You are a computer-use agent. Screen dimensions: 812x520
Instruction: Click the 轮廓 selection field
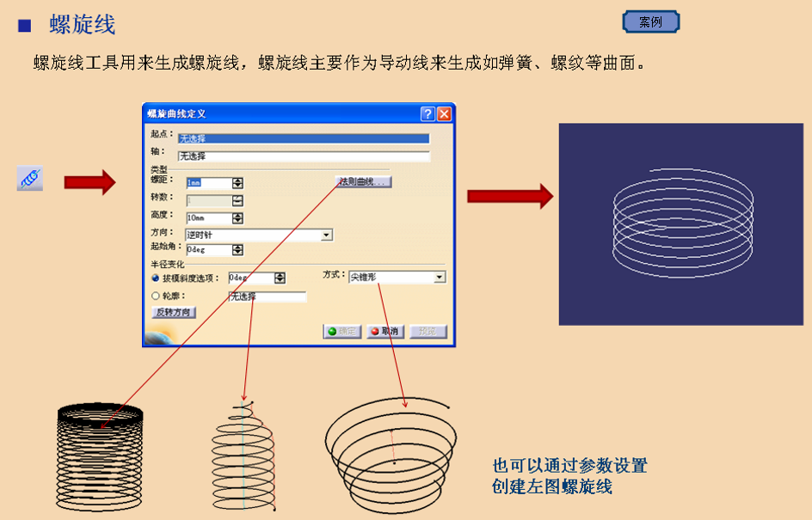(268, 297)
